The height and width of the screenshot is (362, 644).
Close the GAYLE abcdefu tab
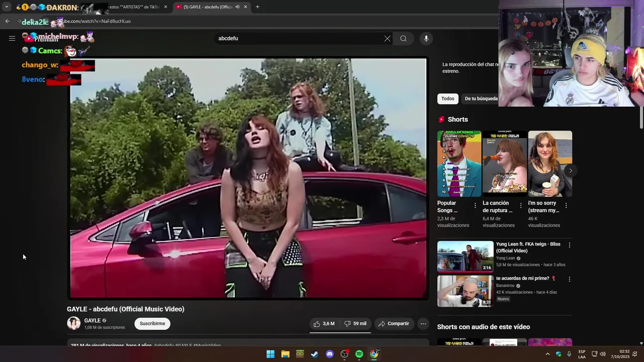click(x=246, y=7)
